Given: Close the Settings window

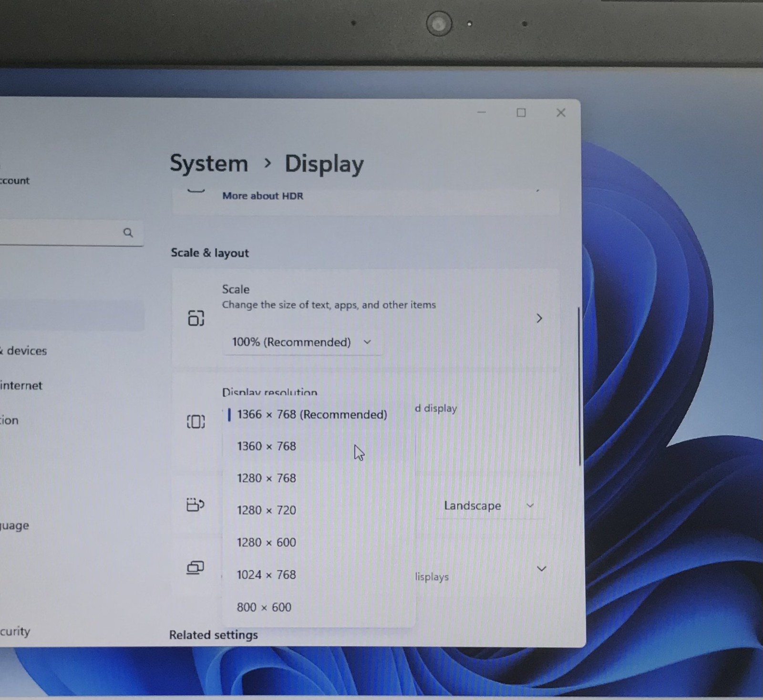Looking at the screenshot, I should (x=561, y=113).
